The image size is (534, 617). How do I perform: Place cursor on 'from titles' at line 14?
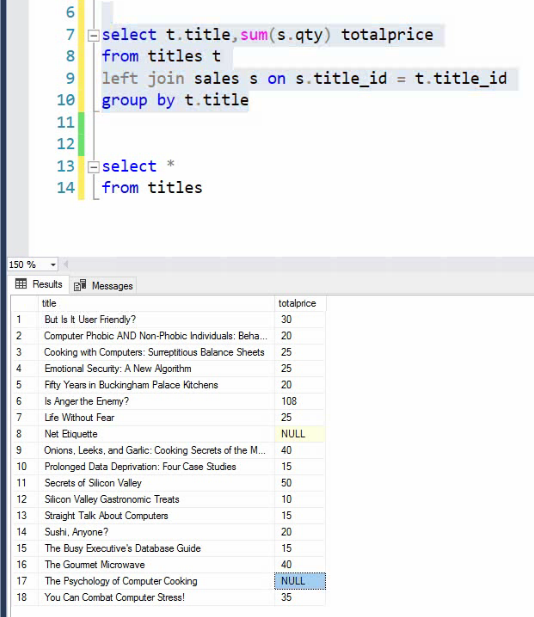pyautogui.click(x=152, y=188)
